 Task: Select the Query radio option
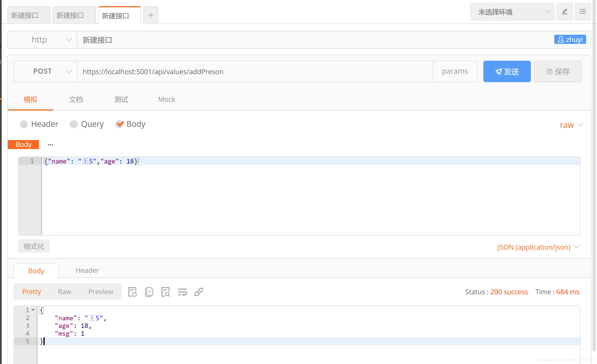(x=74, y=124)
